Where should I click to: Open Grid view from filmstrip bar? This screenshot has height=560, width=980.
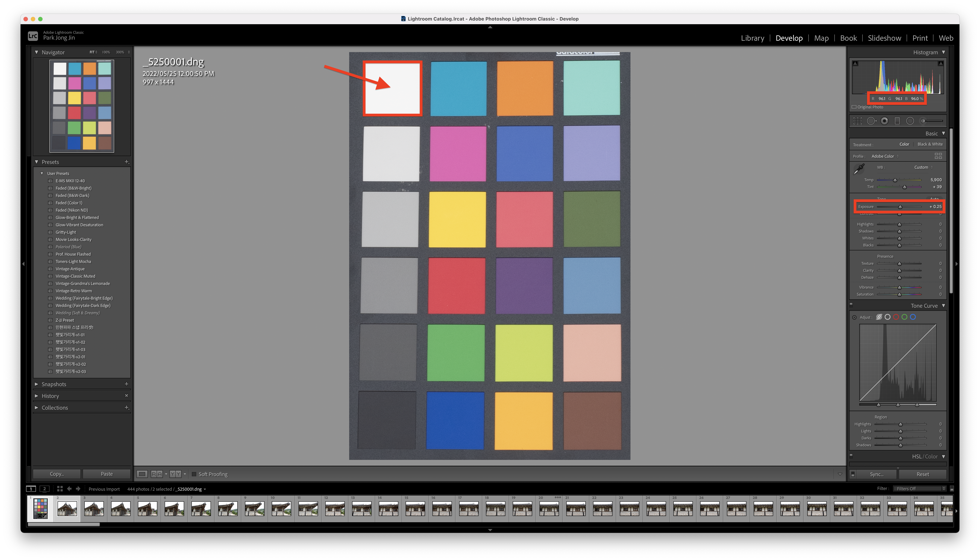(60, 488)
